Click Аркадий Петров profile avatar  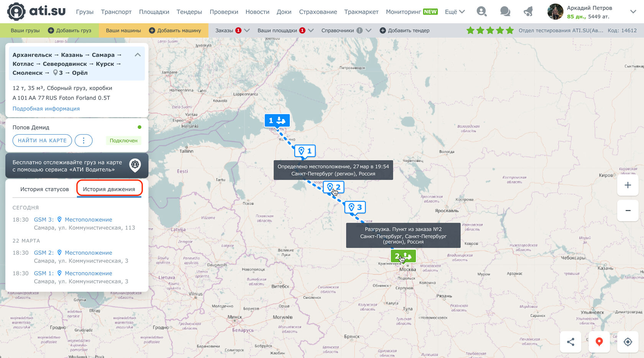555,12
